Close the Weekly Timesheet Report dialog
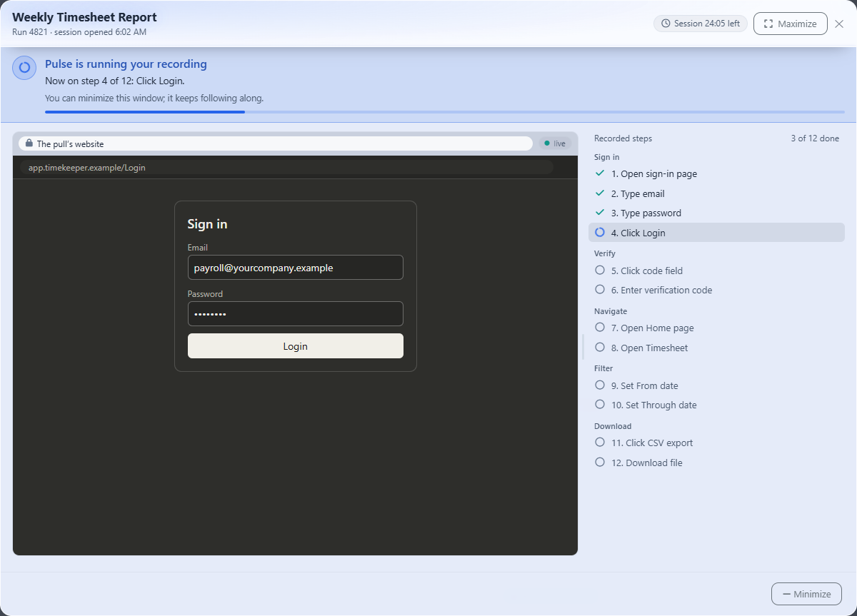857x616 pixels. point(839,24)
